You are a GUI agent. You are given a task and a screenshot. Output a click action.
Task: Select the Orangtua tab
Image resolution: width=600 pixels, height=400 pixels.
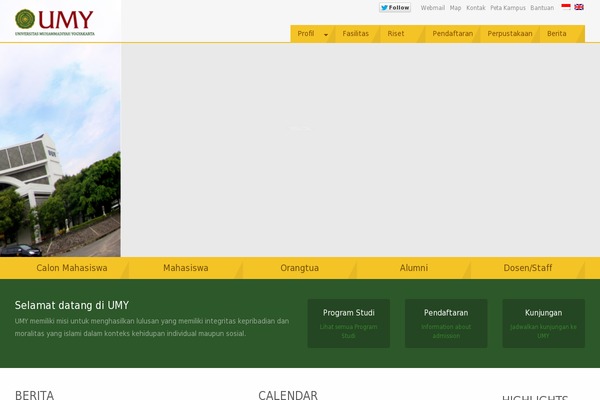tap(299, 268)
